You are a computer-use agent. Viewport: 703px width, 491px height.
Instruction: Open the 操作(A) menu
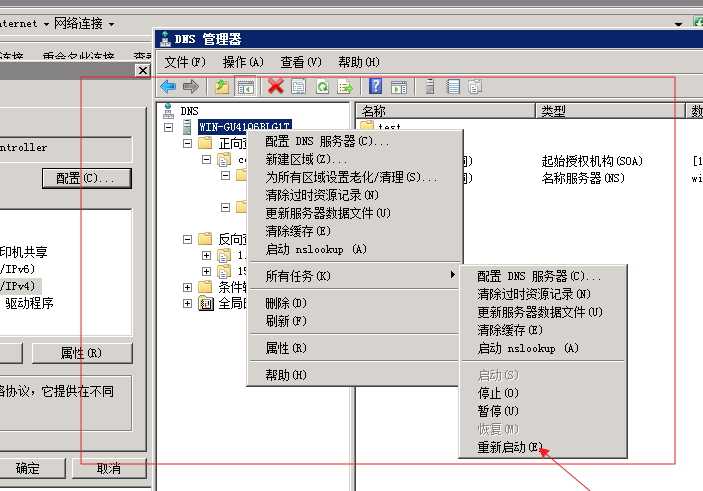243,62
